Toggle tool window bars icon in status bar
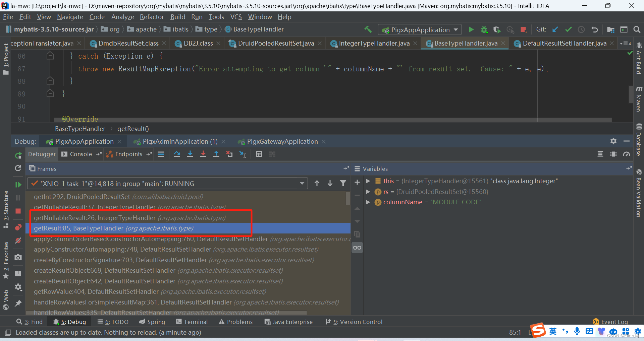The image size is (644, 341). point(8,333)
